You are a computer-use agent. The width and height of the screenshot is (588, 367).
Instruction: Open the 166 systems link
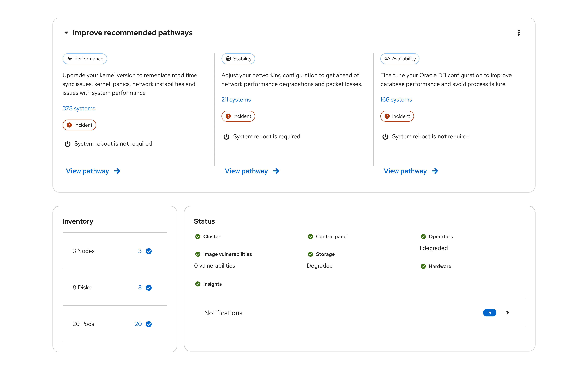click(x=396, y=100)
